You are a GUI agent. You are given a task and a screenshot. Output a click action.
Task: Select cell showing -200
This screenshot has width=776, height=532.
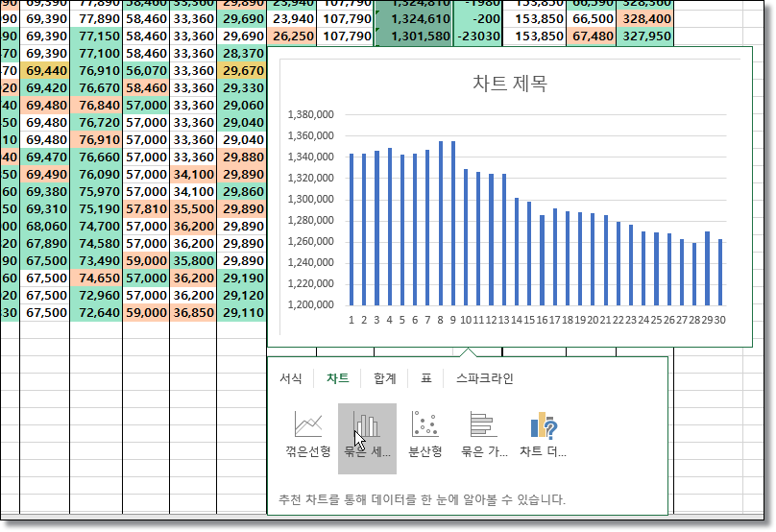(x=477, y=19)
